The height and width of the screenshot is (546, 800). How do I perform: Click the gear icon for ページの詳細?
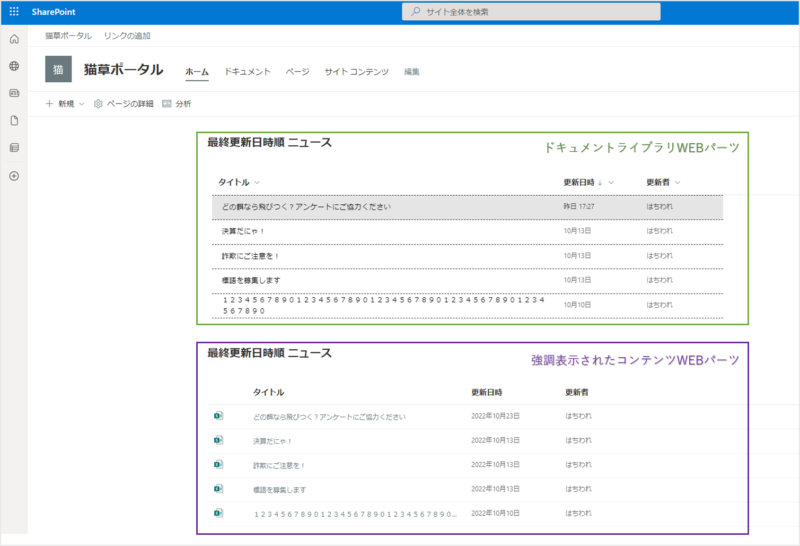(x=98, y=104)
